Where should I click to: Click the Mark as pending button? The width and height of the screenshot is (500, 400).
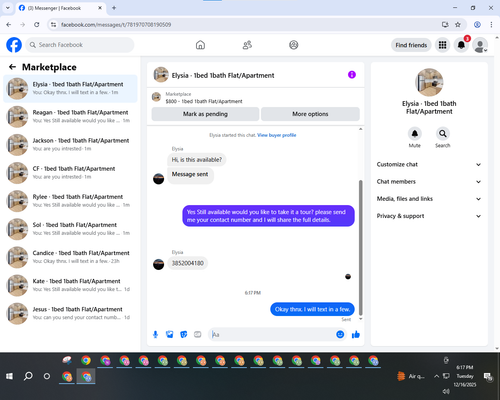(205, 114)
